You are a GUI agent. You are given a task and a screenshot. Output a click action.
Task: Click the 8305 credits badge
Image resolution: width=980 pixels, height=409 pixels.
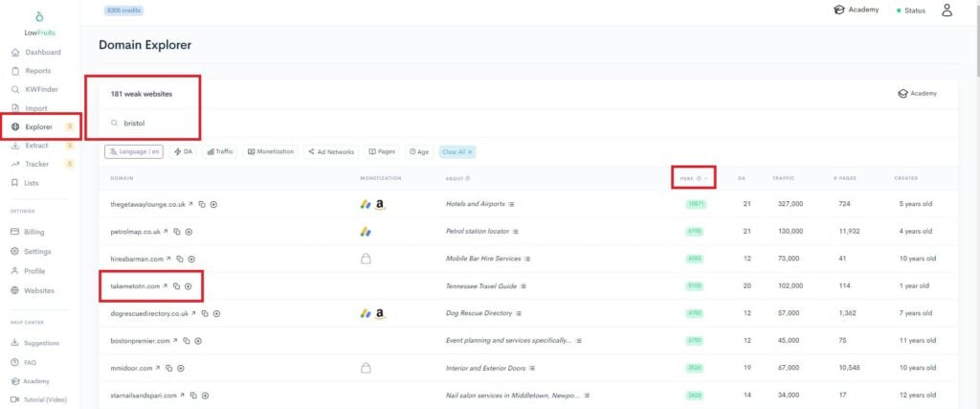(123, 10)
